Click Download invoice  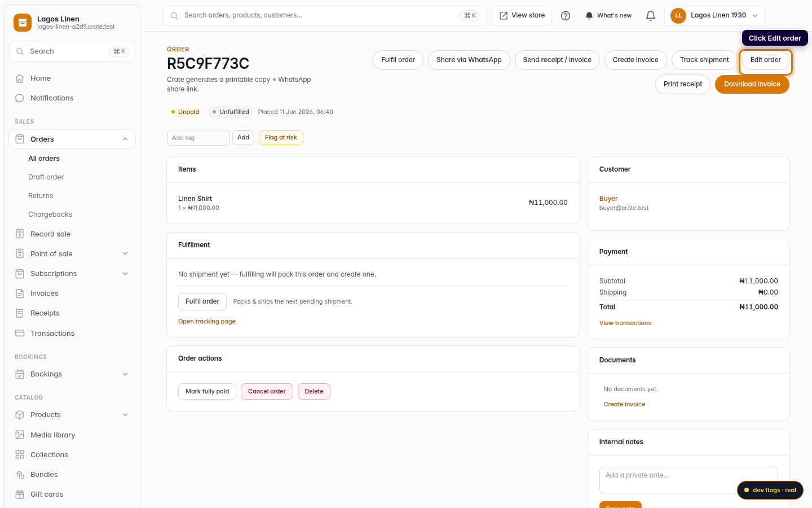(x=752, y=84)
